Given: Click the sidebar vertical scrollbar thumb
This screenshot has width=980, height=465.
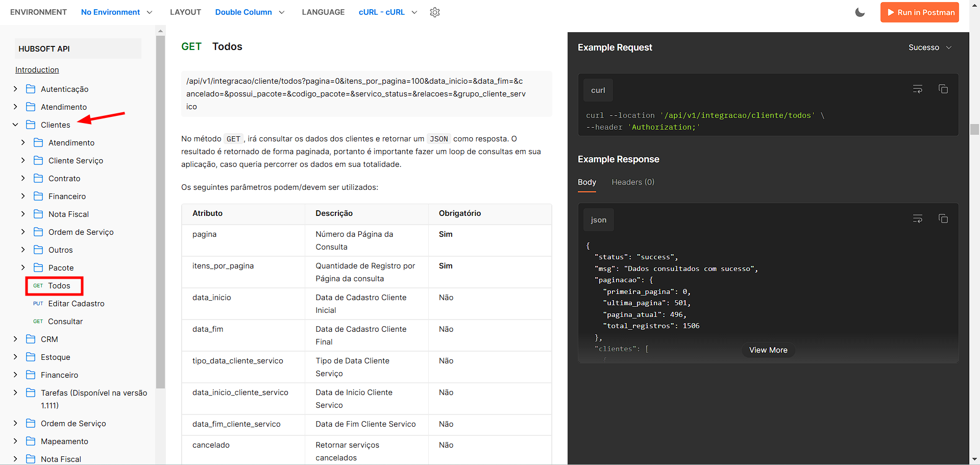Looking at the screenshot, I should [x=160, y=211].
